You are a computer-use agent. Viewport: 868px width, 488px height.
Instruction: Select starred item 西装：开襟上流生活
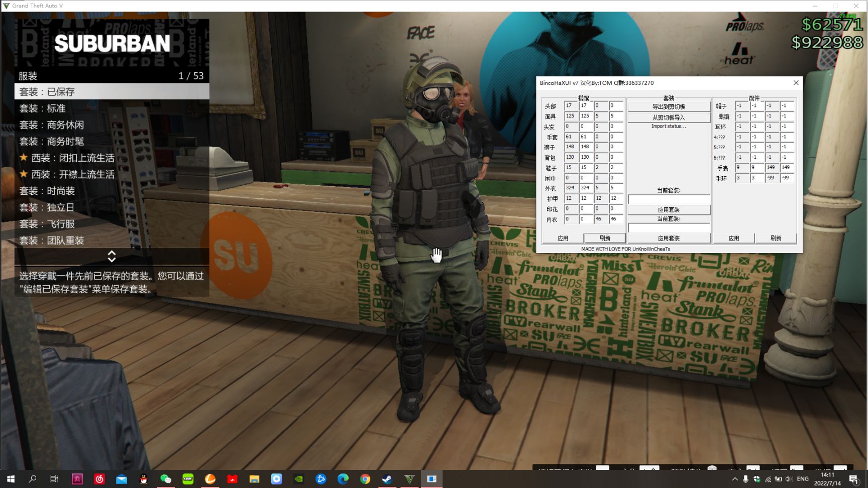tap(112, 174)
